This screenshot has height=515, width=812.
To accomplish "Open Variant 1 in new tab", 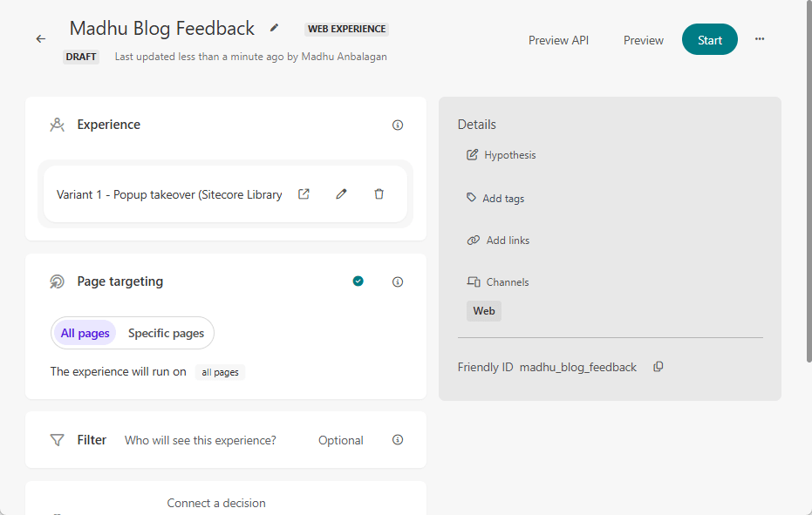I will 303,193.
